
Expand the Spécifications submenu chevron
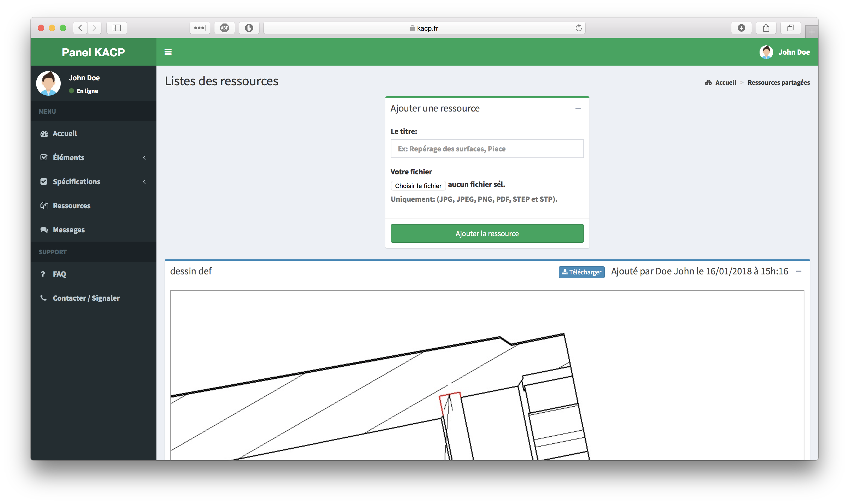point(144,182)
